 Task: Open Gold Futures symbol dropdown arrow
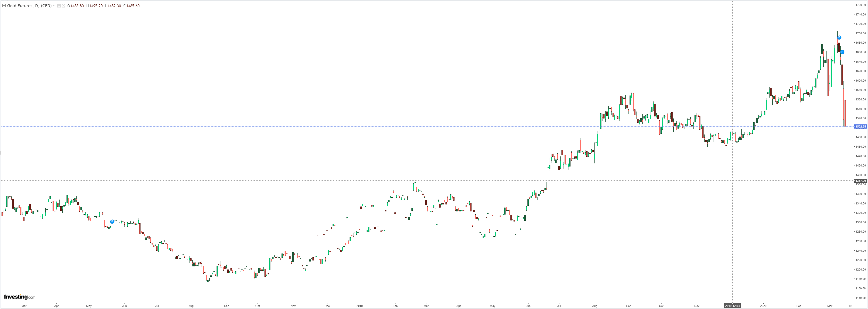(x=54, y=6)
